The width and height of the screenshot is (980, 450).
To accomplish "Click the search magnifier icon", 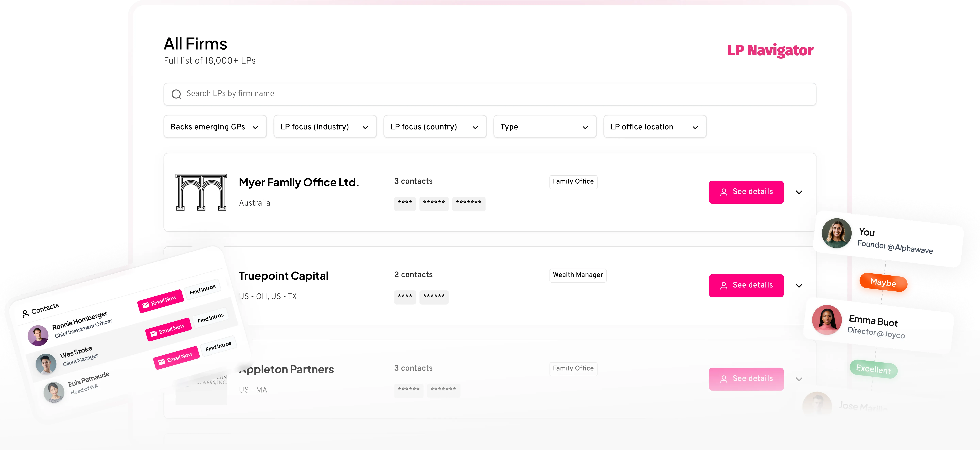I will coord(176,94).
